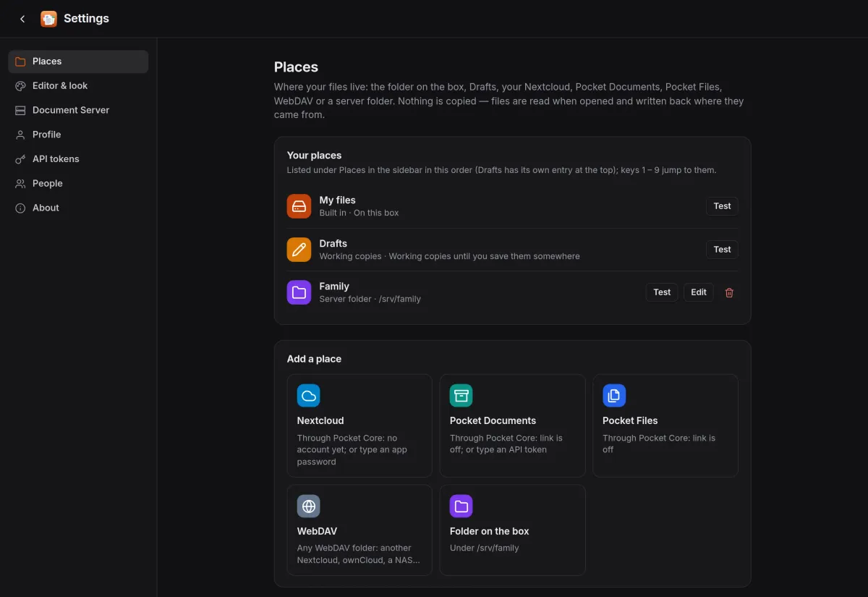Screen dimensions: 868x597
Task: Click the My files drive icon
Action: coord(299,206)
